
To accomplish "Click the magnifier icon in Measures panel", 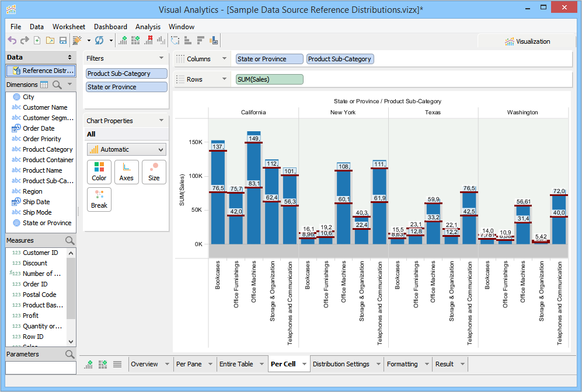I will (69, 240).
